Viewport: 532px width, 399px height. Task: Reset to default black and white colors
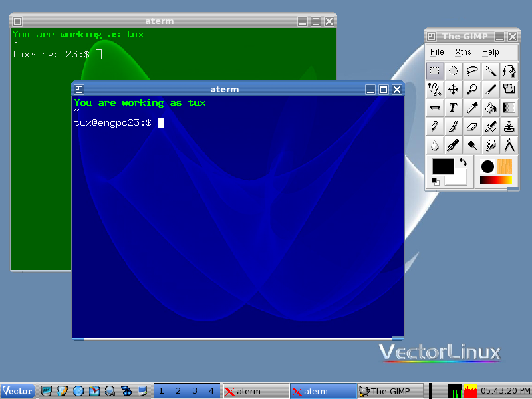pyautogui.click(x=435, y=181)
